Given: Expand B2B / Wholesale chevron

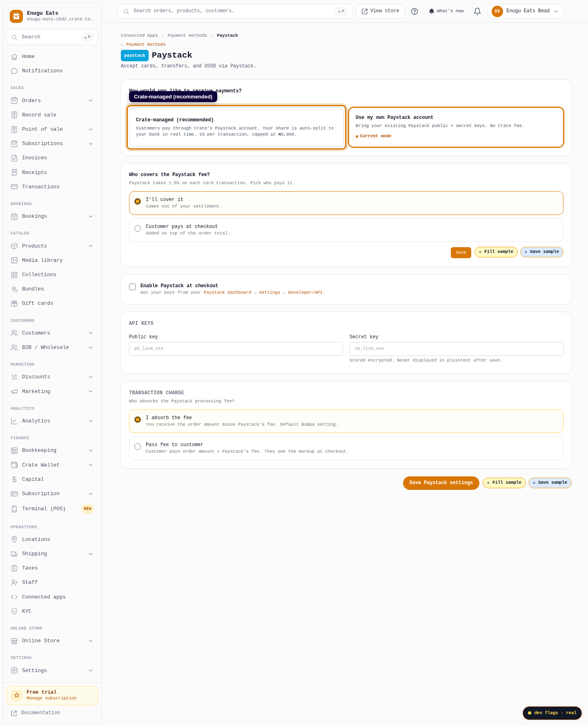Looking at the screenshot, I should click(x=91, y=348).
